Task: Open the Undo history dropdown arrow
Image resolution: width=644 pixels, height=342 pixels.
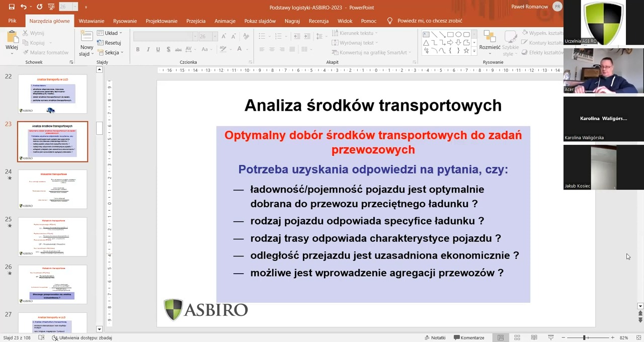Action: click(30, 7)
